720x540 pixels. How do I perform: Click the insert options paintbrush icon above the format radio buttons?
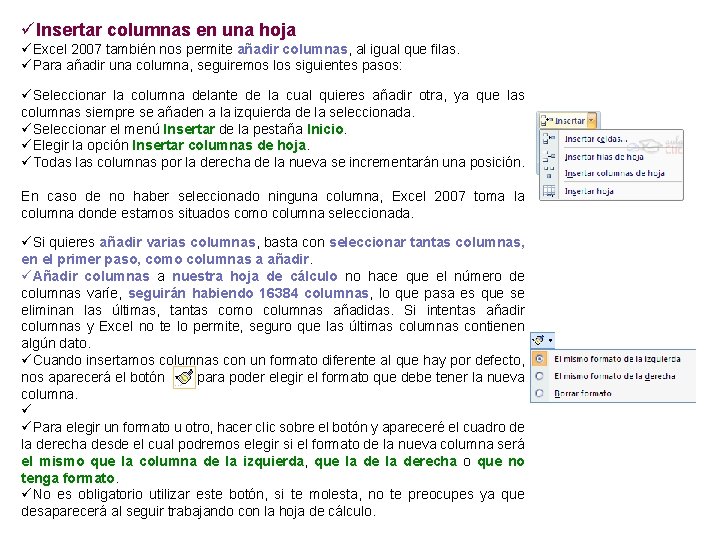pos(538,340)
